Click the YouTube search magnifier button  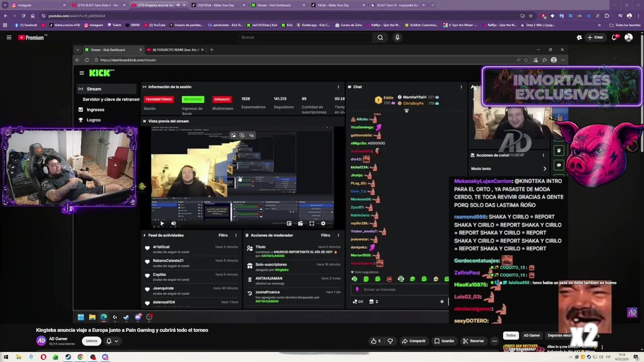coord(380,37)
